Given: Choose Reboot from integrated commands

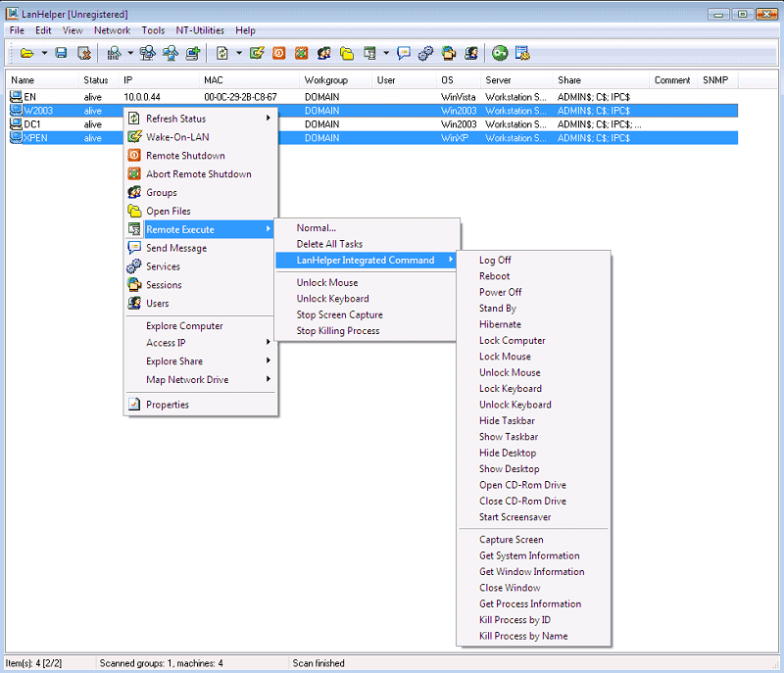Looking at the screenshot, I should click(x=494, y=276).
